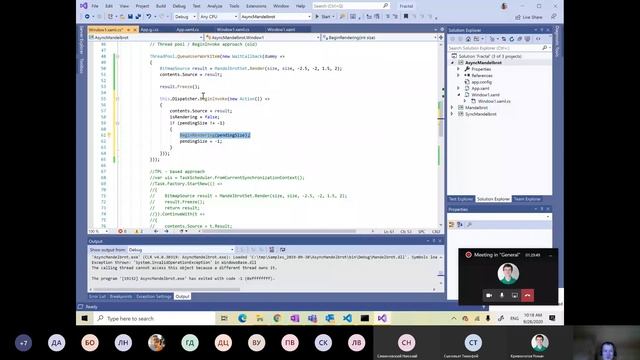
Task: Select app.config in Solution Explorer
Action: click(481, 82)
